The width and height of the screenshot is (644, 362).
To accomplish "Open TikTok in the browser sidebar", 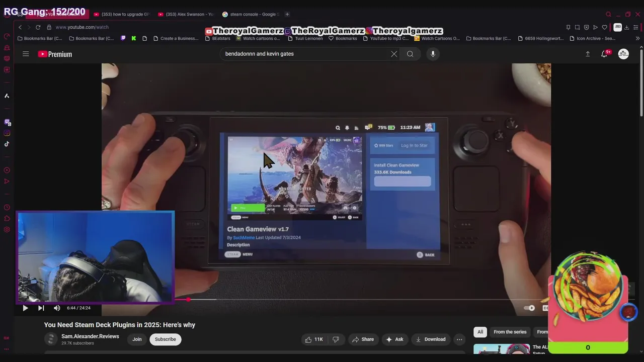I will (x=7, y=144).
